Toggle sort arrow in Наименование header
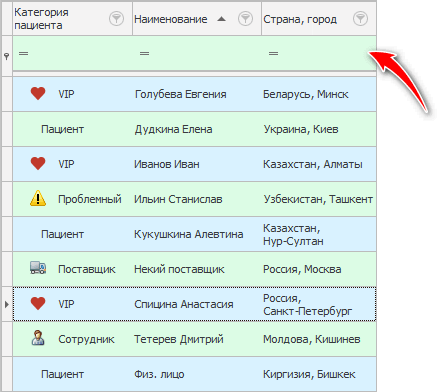The width and height of the screenshot is (445, 392). coord(221,19)
